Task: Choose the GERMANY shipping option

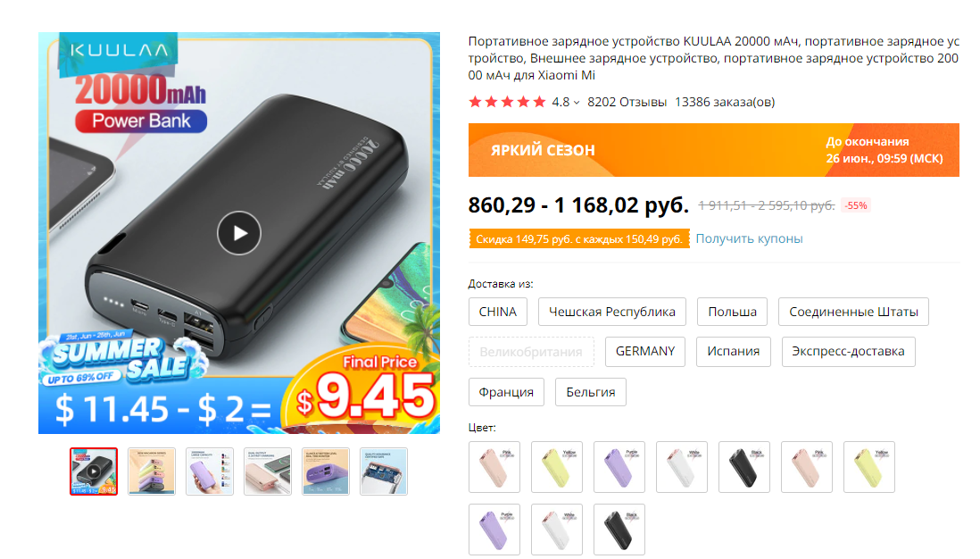Action: click(x=645, y=352)
